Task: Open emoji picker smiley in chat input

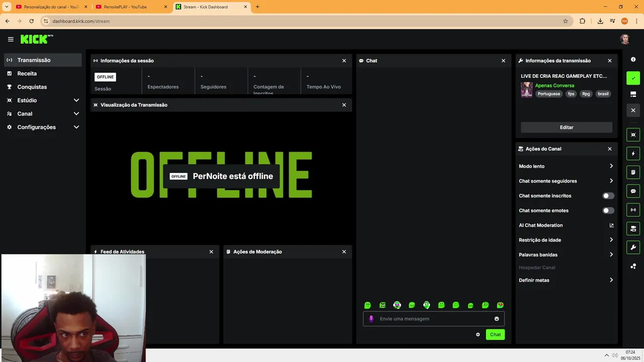Action: (x=497, y=319)
